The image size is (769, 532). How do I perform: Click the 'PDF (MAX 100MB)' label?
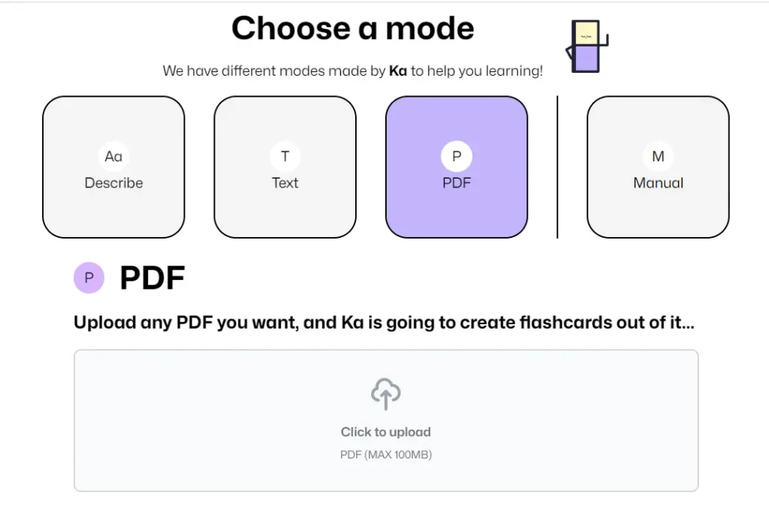385,454
